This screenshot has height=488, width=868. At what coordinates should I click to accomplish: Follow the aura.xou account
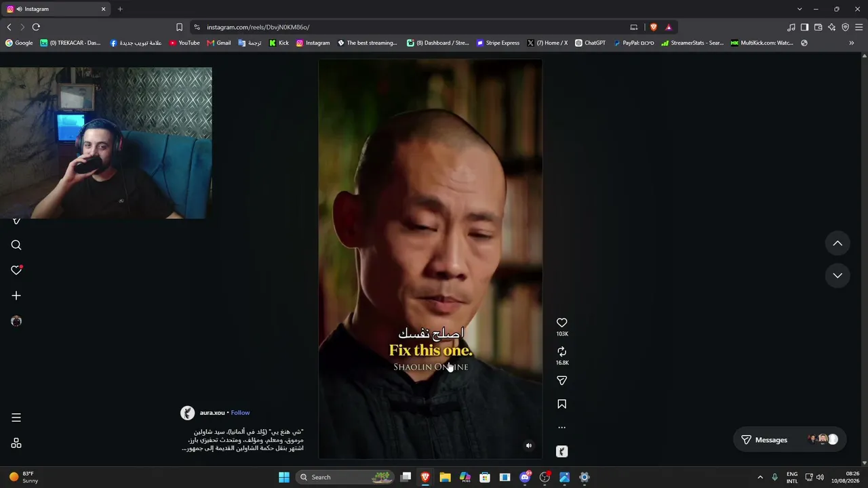[x=240, y=413]
